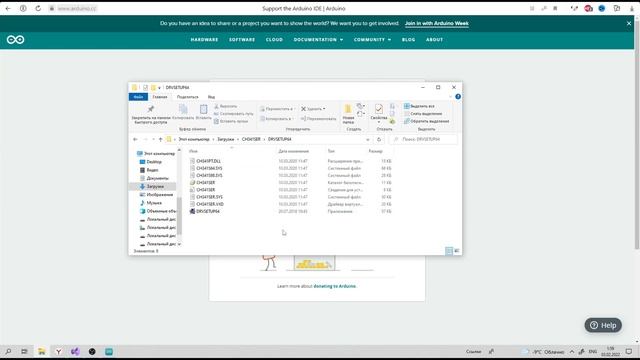The width and height of the screenshot is (640, 360).
Task: Click the Вставить ribbon button
Action: click(203, 112)
